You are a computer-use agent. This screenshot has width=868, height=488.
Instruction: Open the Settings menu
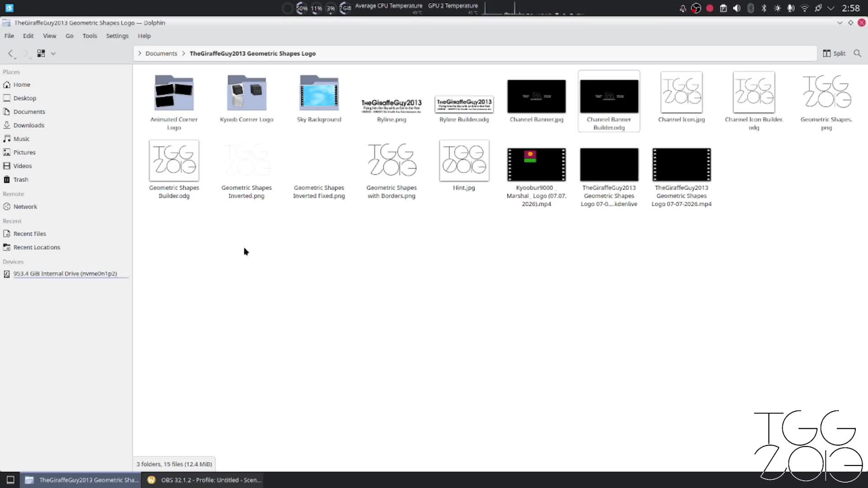(x=118, y=36)
